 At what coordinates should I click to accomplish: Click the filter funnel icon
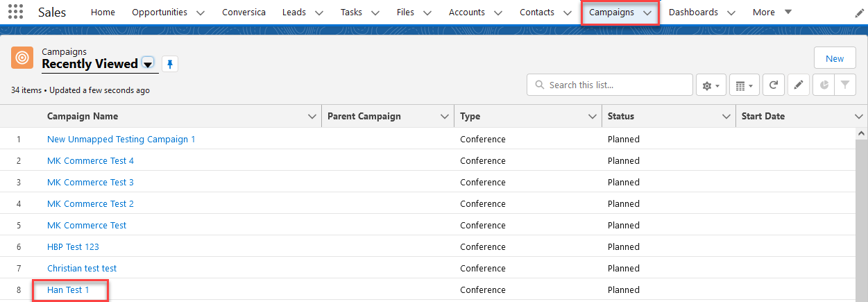click(x=844, y=85)
